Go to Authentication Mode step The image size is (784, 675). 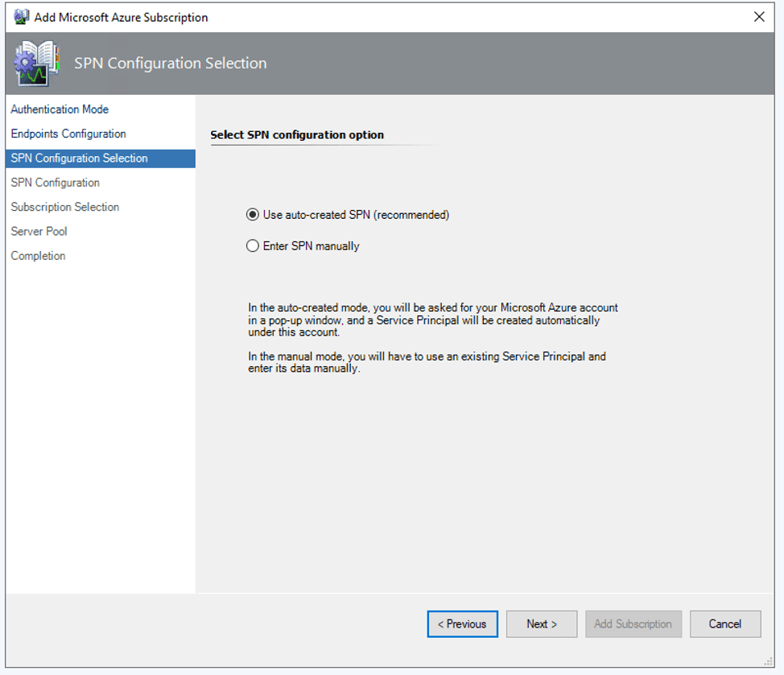(x=60, y=109)
